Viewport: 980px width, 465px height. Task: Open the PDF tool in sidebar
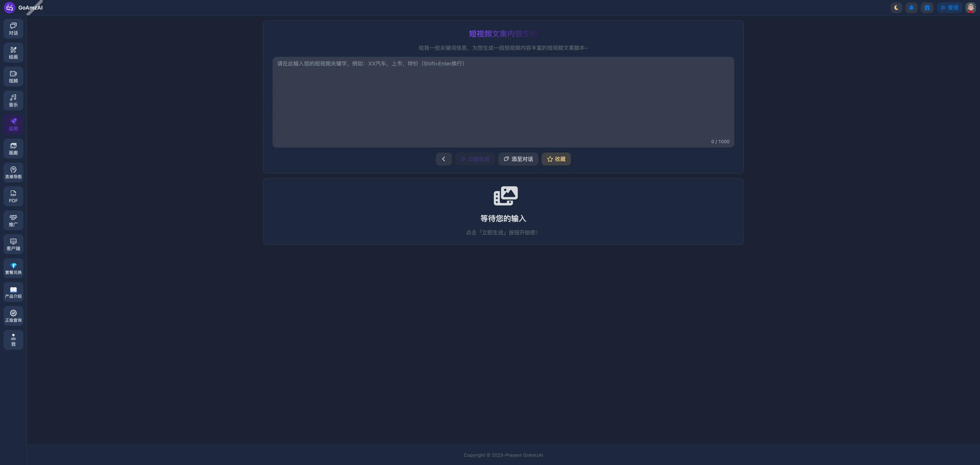pos(13,197)
